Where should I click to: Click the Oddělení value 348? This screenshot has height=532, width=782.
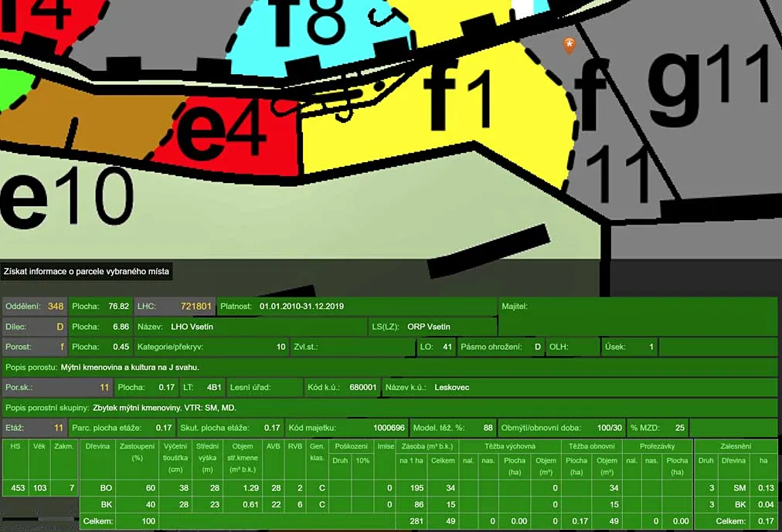coord(56,307)
